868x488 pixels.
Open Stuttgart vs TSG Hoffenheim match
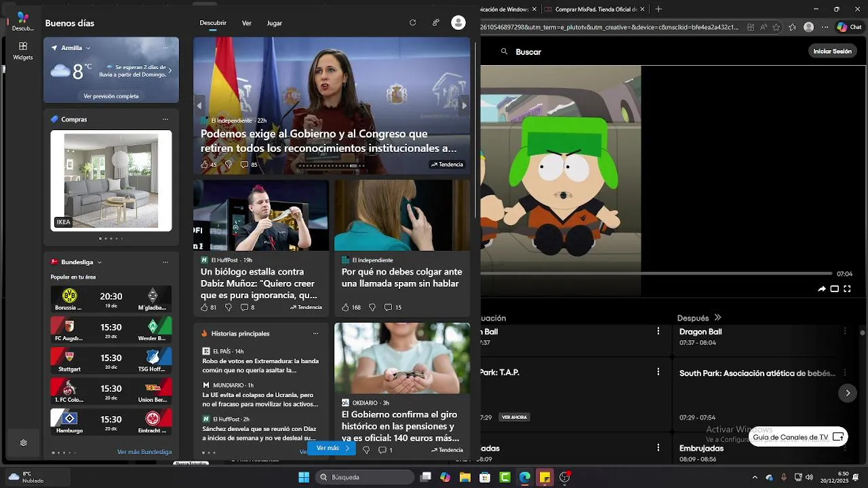pos(111,361)
